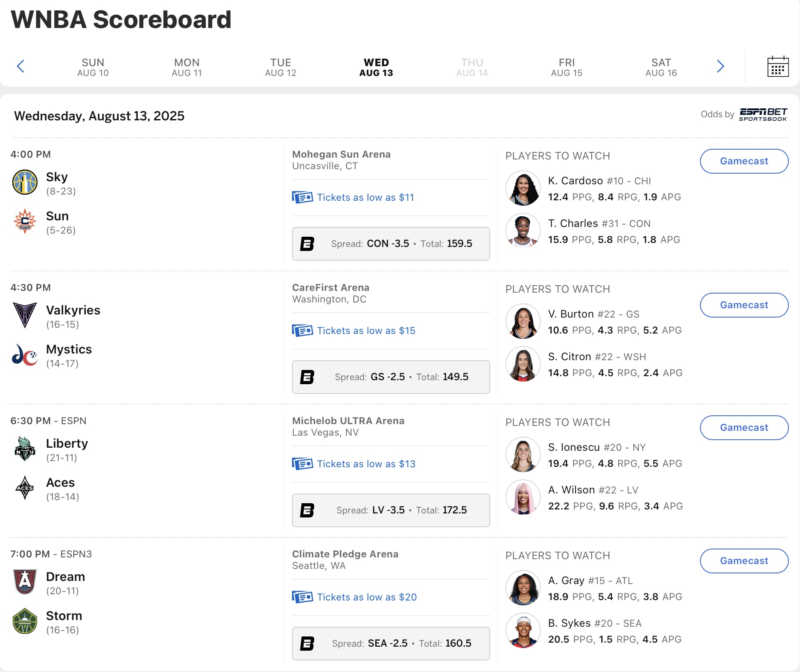Click ESPN BET icon beside CON -3.5 spread
Image resolution: width=800 pixels, height=672 pixels.
tap(307, 244)
